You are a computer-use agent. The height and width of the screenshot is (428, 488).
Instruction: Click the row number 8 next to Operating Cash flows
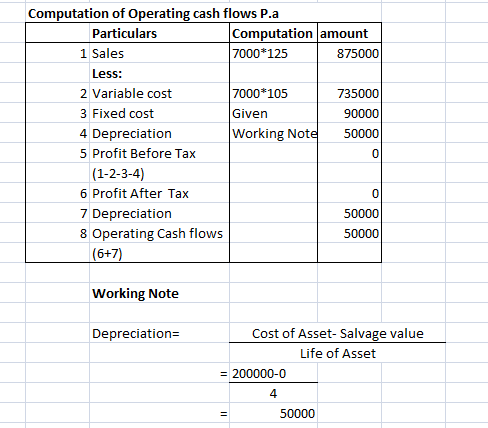pos(83,233)
